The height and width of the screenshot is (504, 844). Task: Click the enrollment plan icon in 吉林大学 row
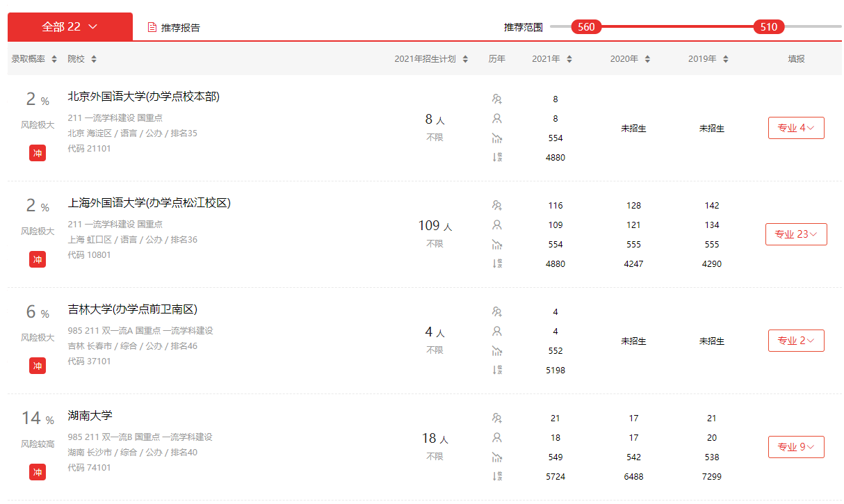(x=497, y=311)
